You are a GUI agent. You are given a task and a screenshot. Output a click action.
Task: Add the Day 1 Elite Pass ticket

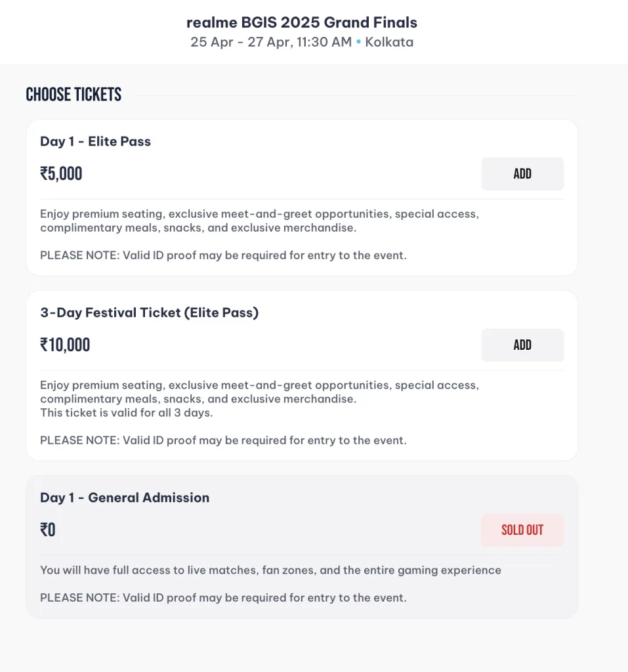click(522, 174)
